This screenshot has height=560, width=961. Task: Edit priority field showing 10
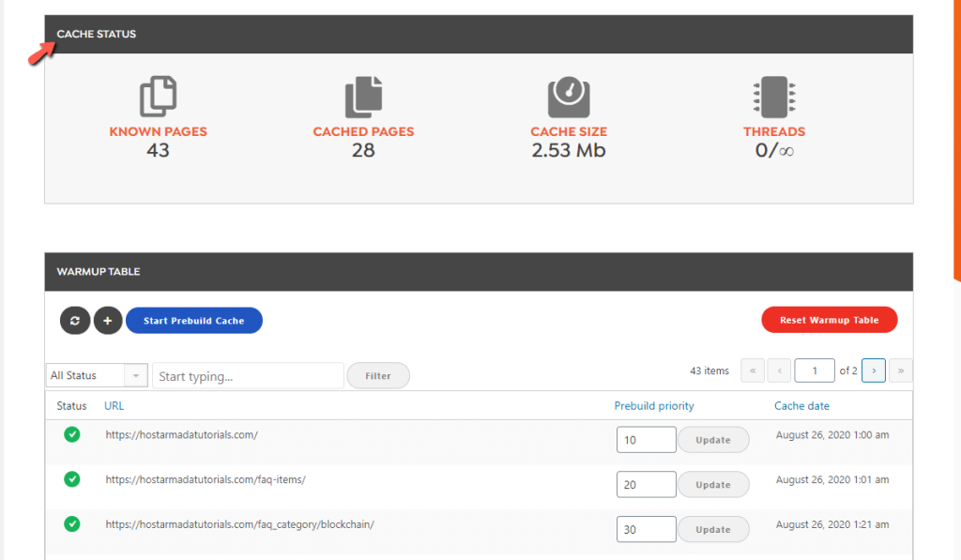click(x=646, y=440)
